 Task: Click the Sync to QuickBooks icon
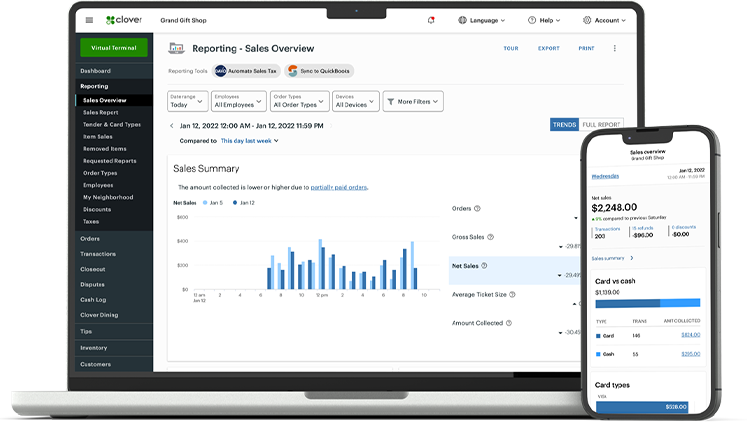[x=293, y=71]
